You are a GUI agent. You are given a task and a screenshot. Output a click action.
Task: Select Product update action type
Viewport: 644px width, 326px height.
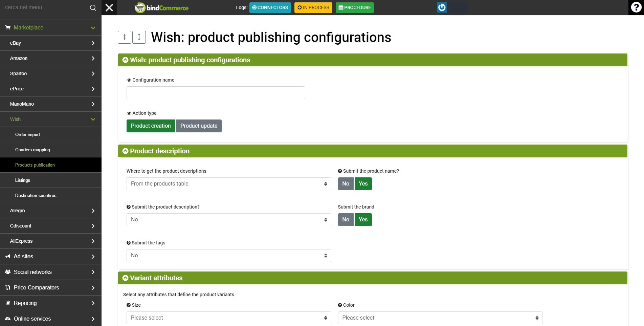(199, 126)
